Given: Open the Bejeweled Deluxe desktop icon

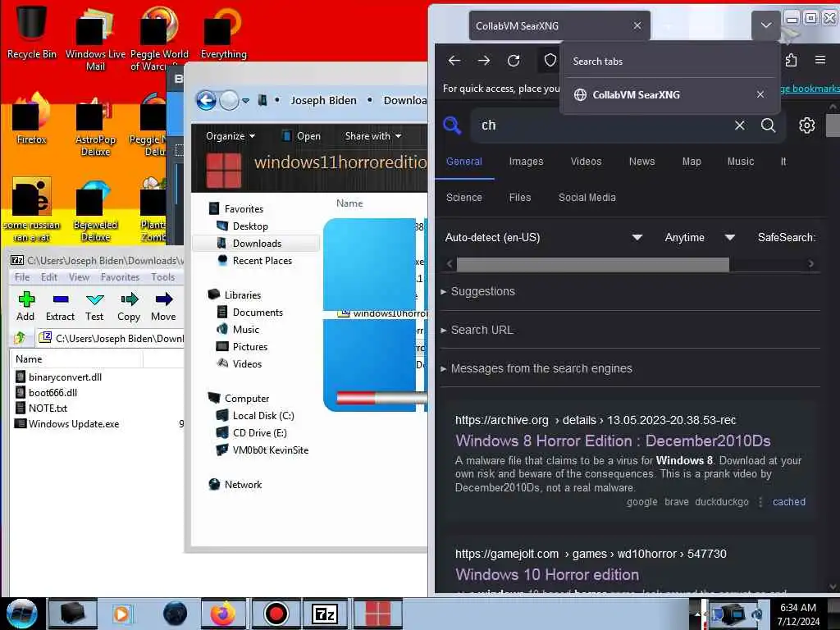Looking at the screenshot, I should pos(95,211).
